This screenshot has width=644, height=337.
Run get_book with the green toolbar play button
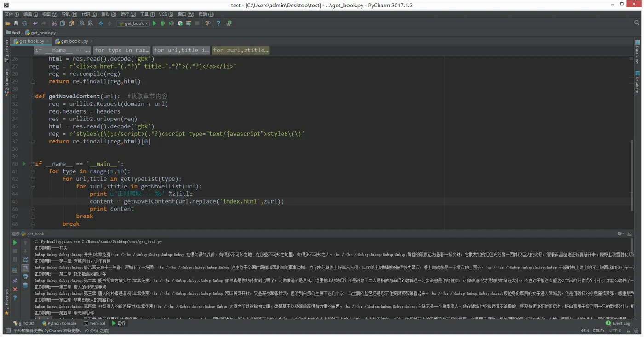155,23
